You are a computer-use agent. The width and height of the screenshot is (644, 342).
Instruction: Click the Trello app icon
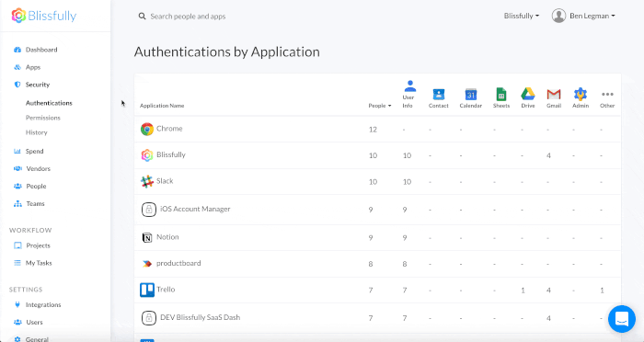pyautogui.click(x=147, y=290)
